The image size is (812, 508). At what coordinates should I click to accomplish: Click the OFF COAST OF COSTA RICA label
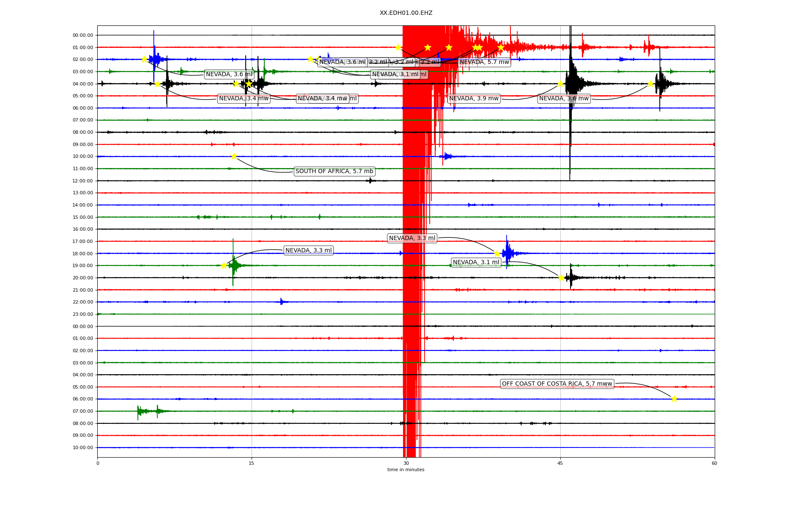(557, 384)
